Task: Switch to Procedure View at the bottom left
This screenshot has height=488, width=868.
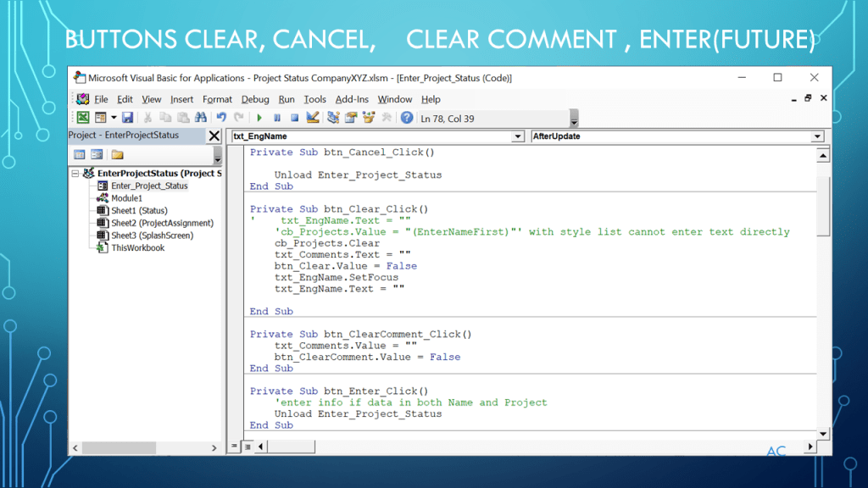Action: [235, 446]
